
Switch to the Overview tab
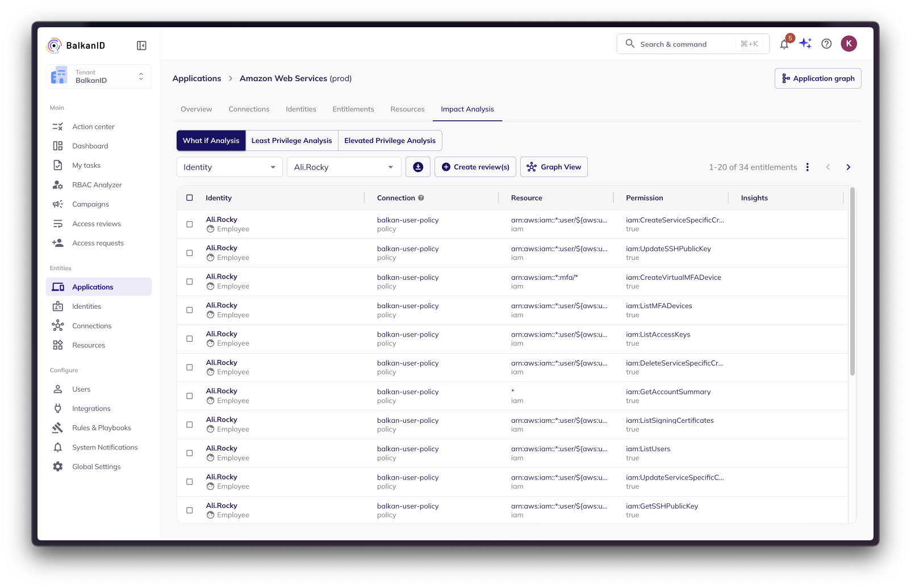coord(196,109)
